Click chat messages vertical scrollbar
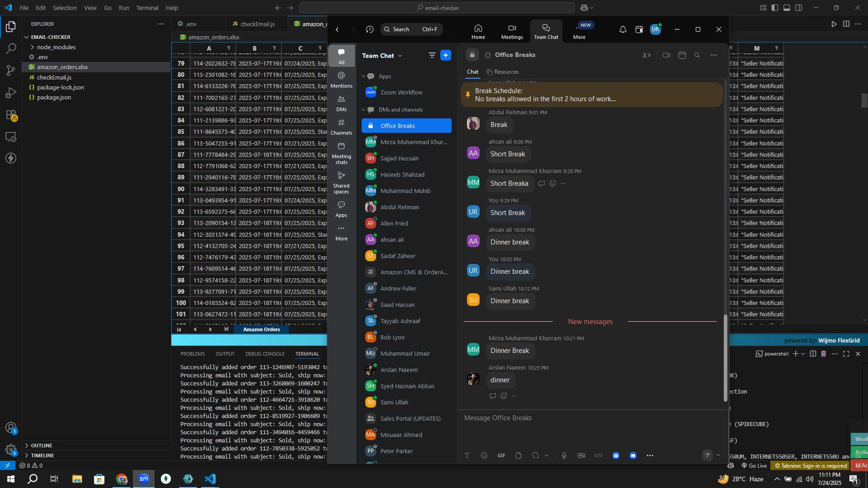 pyautogui.click(x=726, y=358)
